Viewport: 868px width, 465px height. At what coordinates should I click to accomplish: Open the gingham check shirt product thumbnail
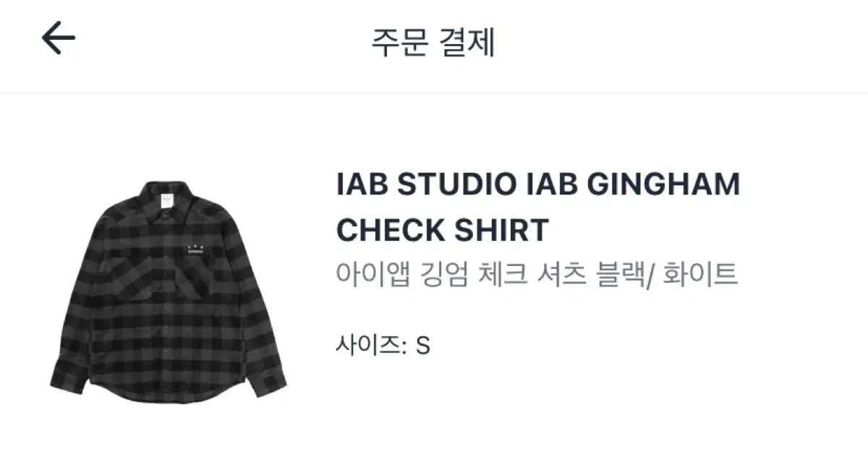click(x=169, y=292)
